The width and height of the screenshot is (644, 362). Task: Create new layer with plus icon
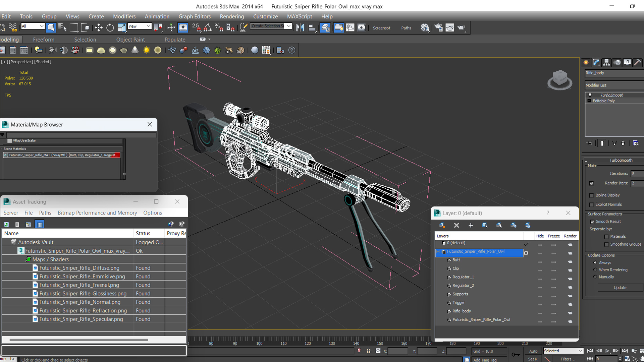click(471, 226)
